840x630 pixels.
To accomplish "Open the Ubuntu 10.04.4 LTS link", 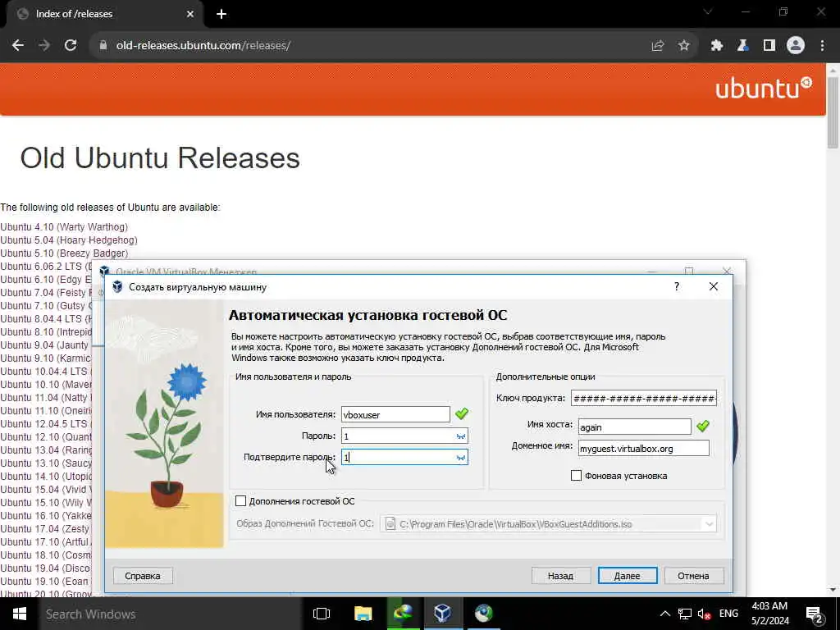I will (x=46, y=372).
